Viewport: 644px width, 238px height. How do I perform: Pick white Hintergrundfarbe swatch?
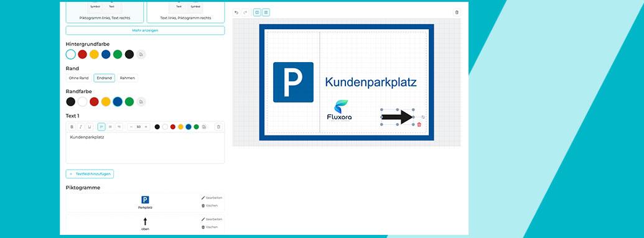(71, 54)
